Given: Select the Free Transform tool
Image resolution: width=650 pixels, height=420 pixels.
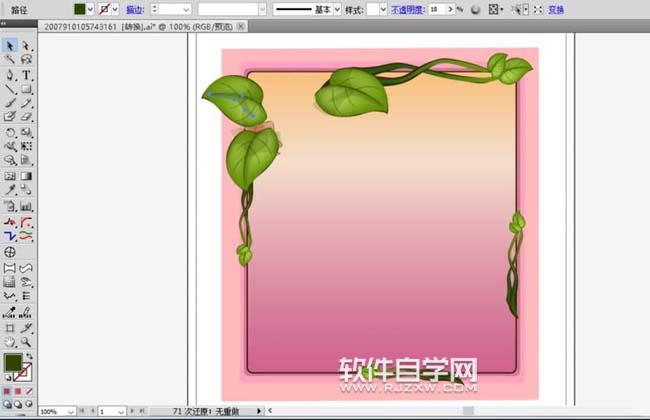Looking at the screenshot, I should tap(26, 146).
